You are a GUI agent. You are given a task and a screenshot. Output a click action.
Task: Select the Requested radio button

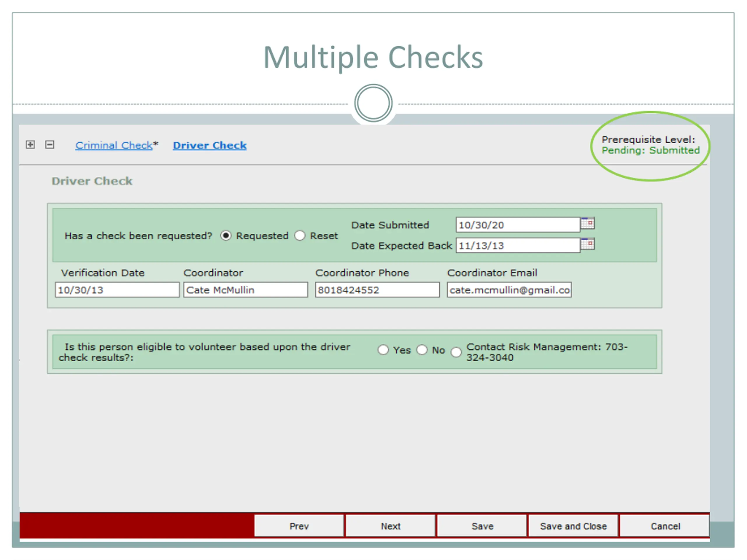[x=226, y=235]
